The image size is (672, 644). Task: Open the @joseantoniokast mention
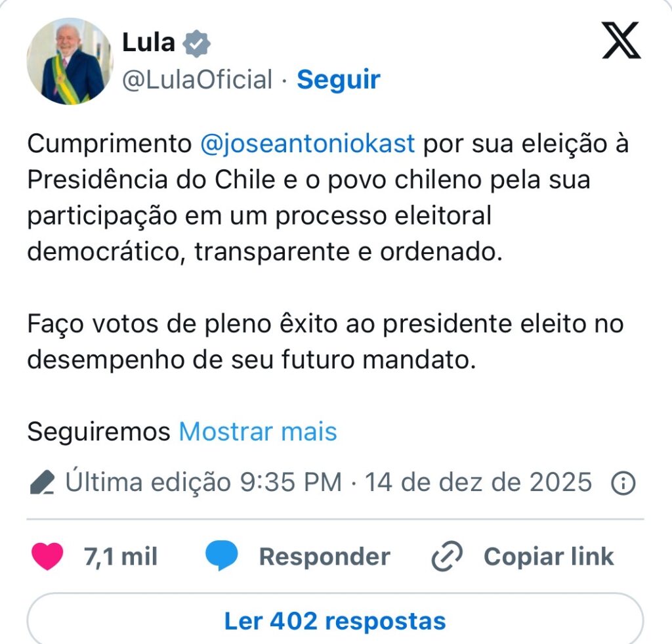tap(307, 144)
